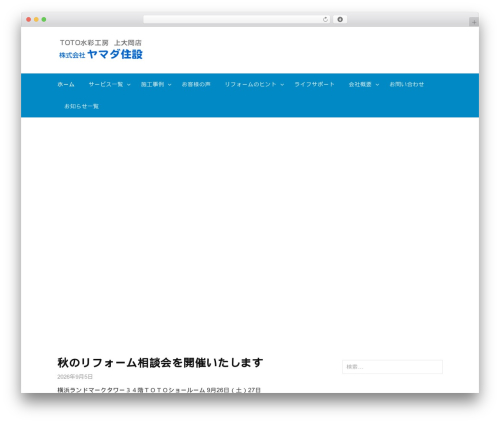
Task: Expand the サービス一覧 dropdown chevron
Action: point(129,85)
